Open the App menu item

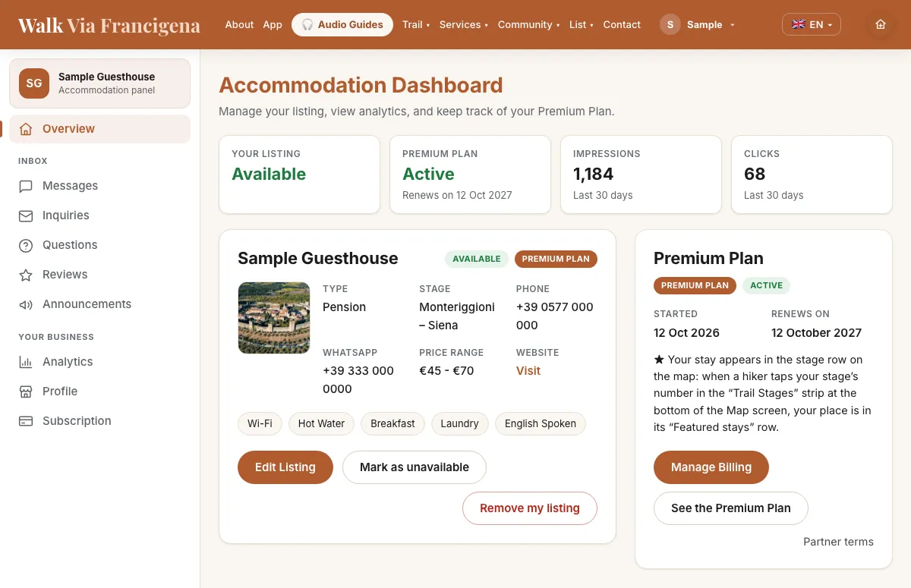(x=273, y=24)
